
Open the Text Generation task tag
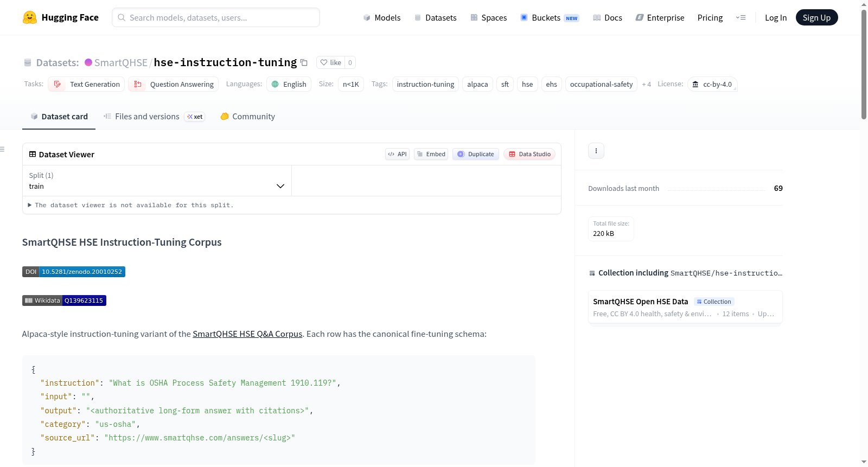pyautogui.click(x=86, y=84)
